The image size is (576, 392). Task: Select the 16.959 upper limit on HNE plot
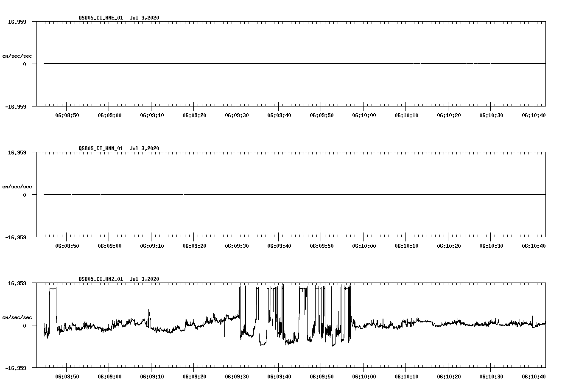17,22
